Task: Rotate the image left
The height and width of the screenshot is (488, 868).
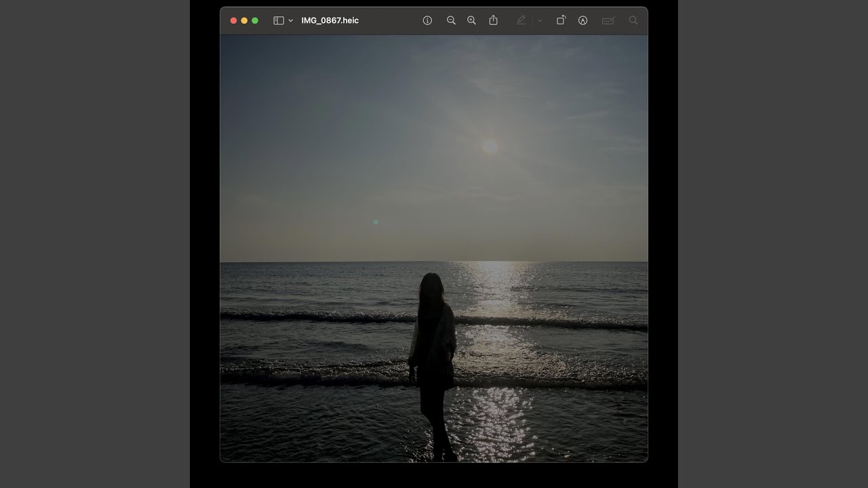Action: click(561, 20)
